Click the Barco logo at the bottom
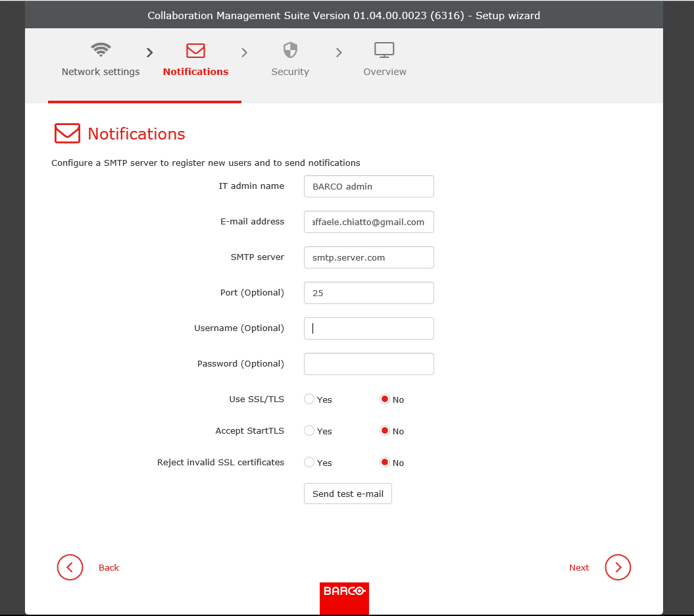Image resolution: width=694 pixels, height=616 pixels. [344, 598]
